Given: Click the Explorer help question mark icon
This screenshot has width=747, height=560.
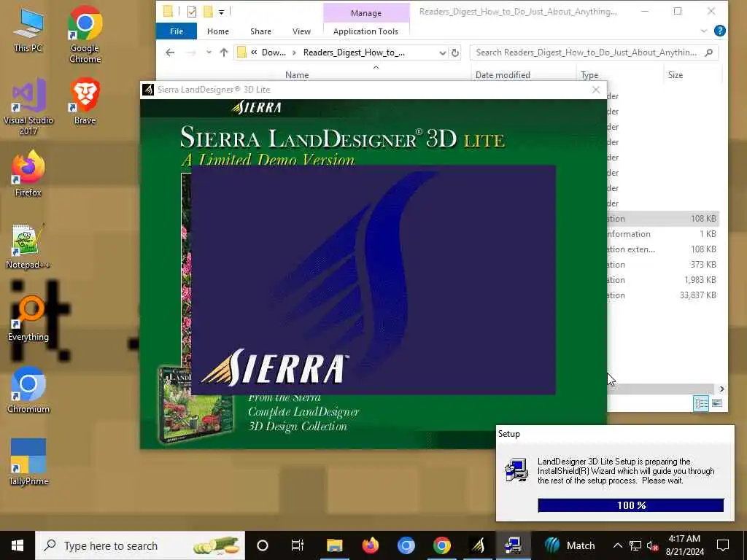Looking at the screenshot, I should (x=720, y=31).
